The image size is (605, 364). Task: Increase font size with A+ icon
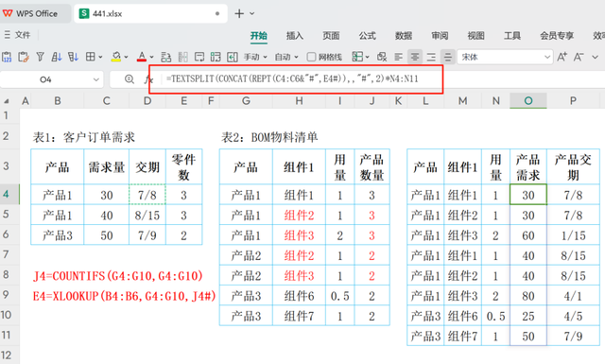(562, 57)
